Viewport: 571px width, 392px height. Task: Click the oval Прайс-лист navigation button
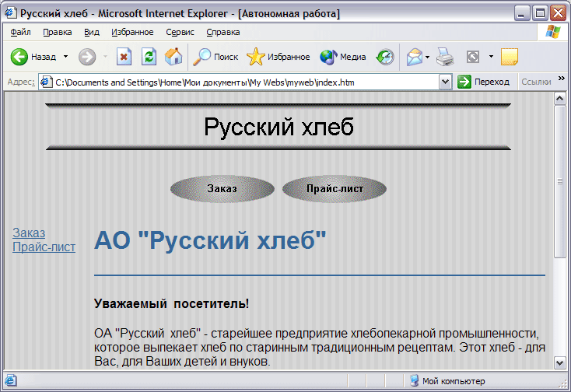(335, 188)
